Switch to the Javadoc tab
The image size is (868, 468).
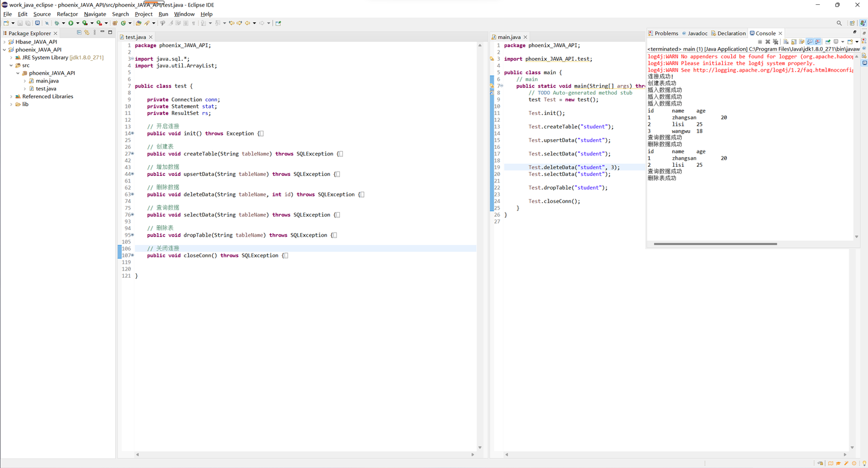tap(694, 33)
